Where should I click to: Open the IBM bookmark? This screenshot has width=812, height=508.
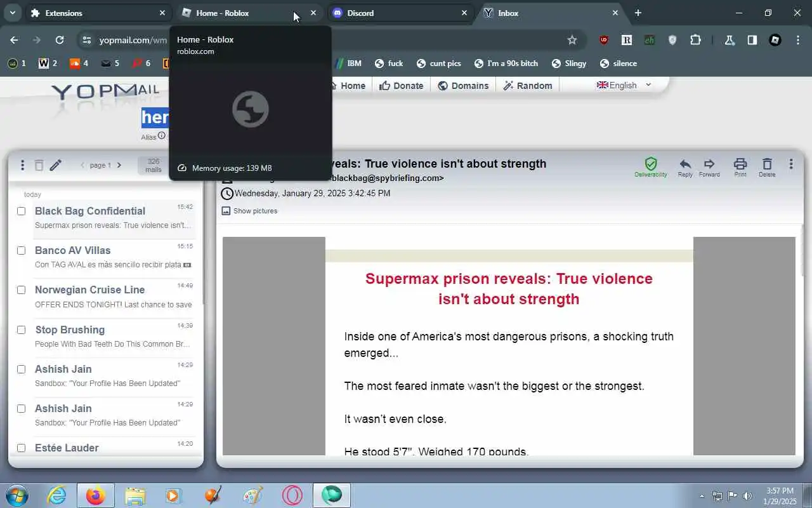coord(348,63)
